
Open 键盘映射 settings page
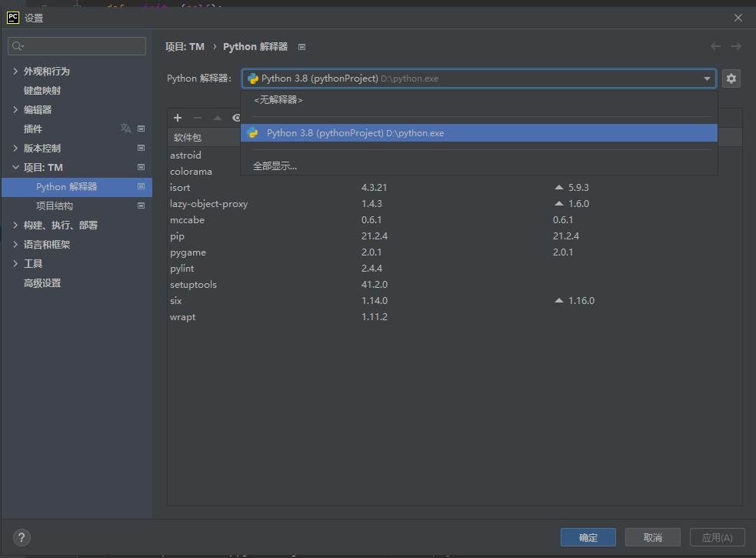(x=42, y=90)
